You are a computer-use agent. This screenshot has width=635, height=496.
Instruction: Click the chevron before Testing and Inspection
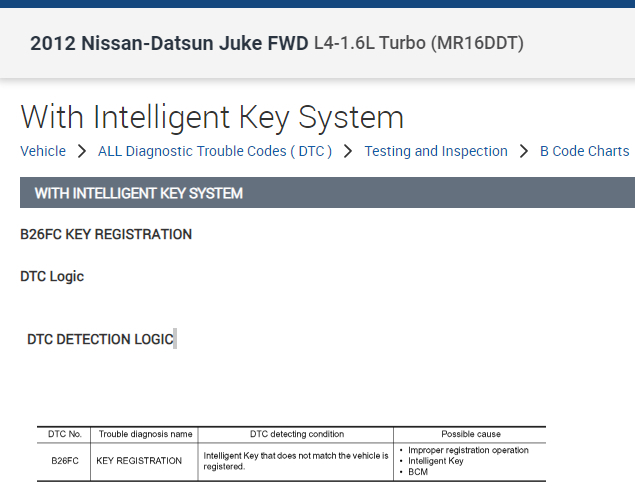point(348,151)
